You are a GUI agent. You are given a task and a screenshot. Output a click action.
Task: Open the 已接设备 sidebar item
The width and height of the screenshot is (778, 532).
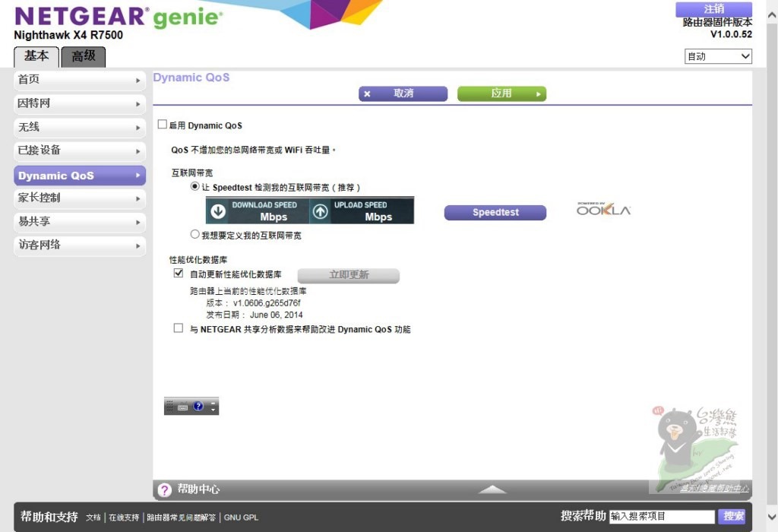point(79,151)
